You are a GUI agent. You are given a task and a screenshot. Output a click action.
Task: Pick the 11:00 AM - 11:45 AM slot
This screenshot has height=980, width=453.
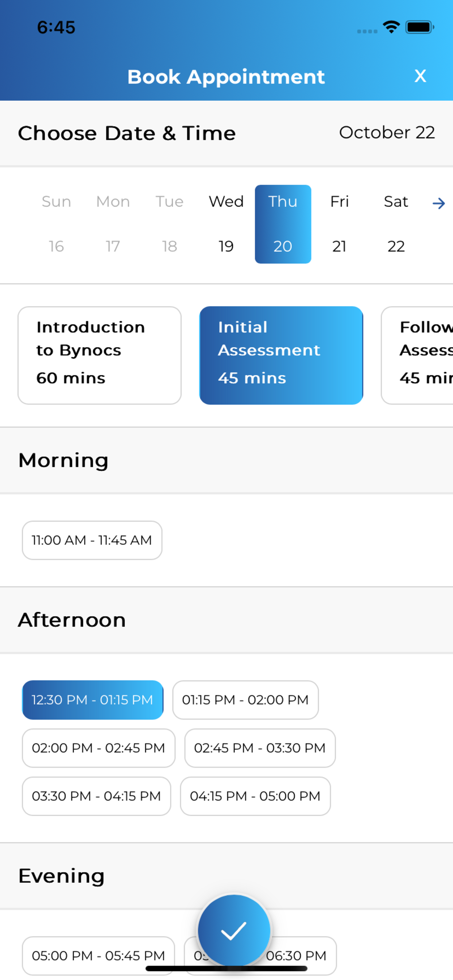click(x=92, y=540)
